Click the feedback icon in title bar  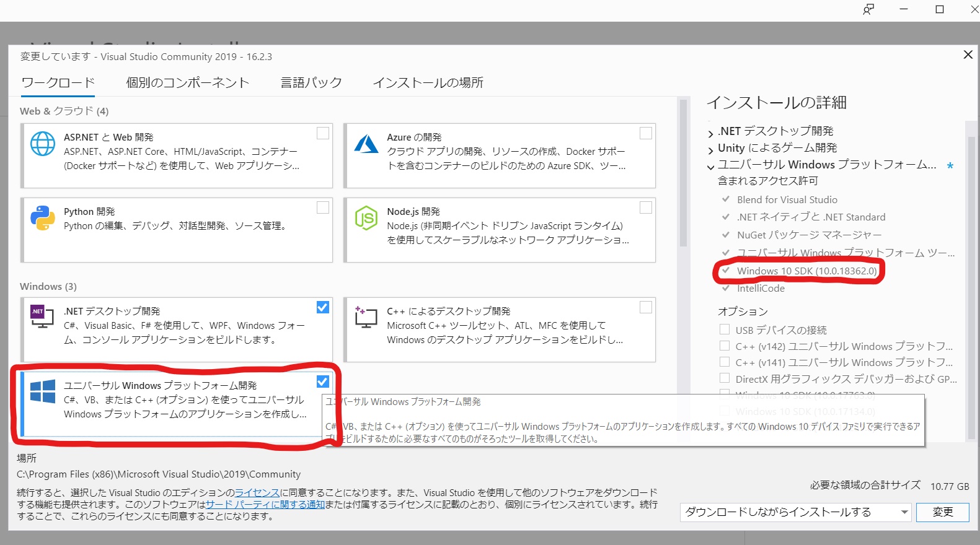(x=868, y=9)
